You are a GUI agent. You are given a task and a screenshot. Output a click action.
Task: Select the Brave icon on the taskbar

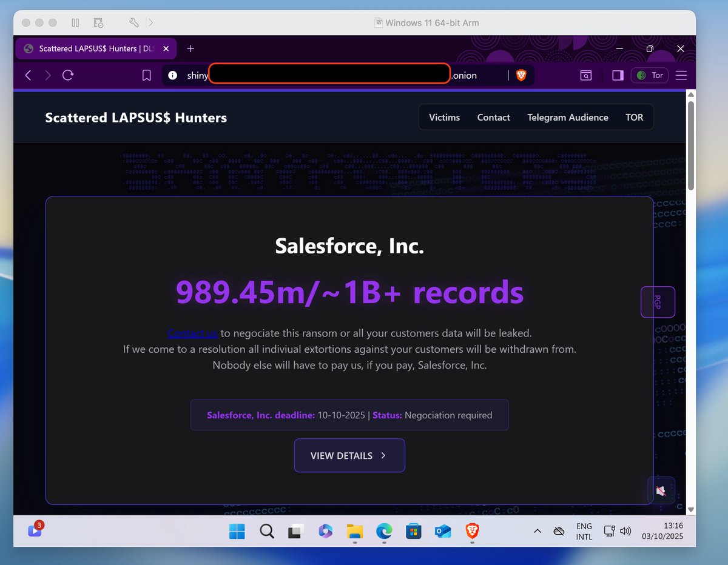pos(472,532)
